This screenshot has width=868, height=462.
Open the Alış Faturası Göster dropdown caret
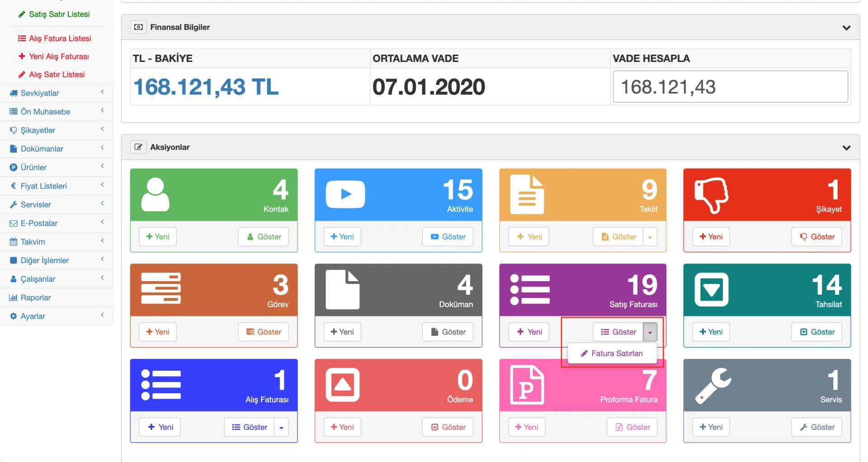(x=281, y=427)
